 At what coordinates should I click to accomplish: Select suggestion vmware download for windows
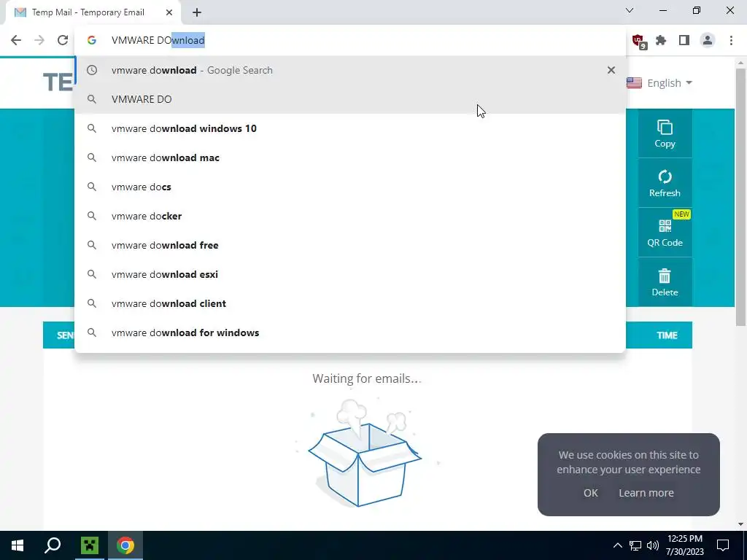[349, 332]
